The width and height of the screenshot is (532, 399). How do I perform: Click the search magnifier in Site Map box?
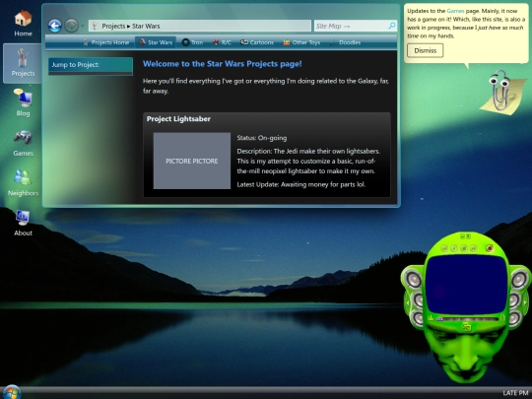(391, 26)
